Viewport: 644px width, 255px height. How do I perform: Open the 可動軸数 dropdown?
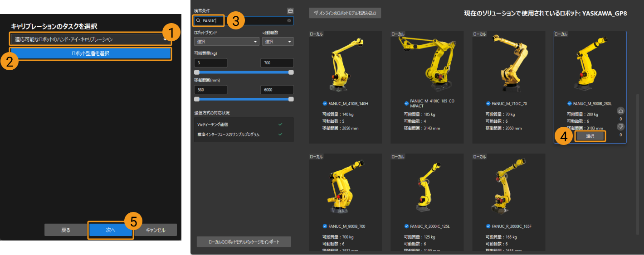click(x=278, y=42)
